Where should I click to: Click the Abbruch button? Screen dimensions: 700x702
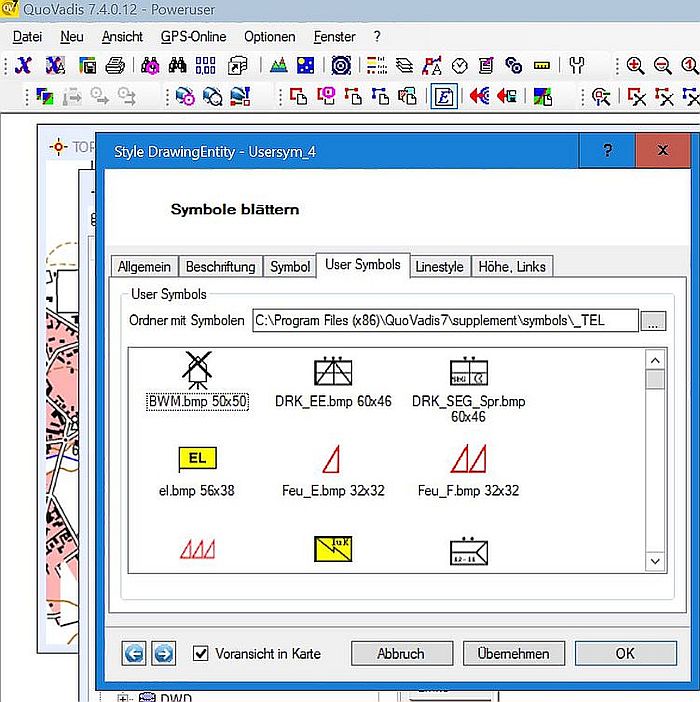coord(401,654)
